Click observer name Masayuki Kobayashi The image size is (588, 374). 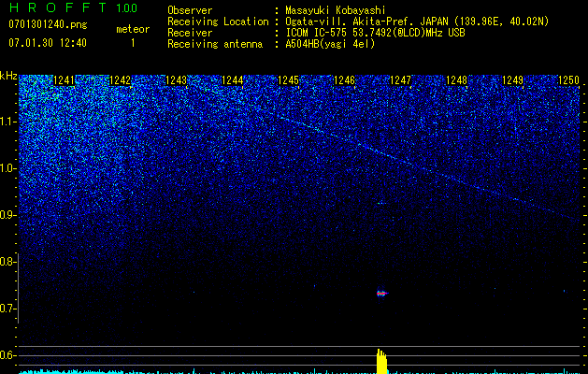336,10
